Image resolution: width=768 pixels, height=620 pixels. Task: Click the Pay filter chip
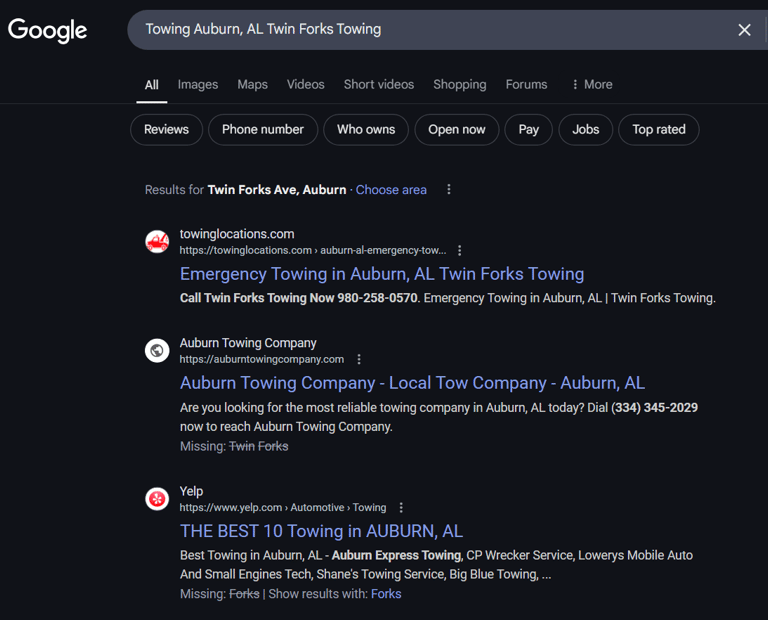click(528, 130)
